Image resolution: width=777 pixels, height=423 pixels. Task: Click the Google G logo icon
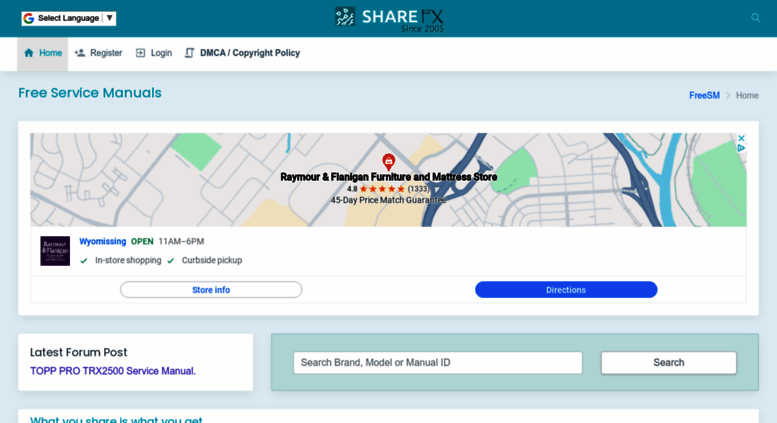(x=29, y=18)
